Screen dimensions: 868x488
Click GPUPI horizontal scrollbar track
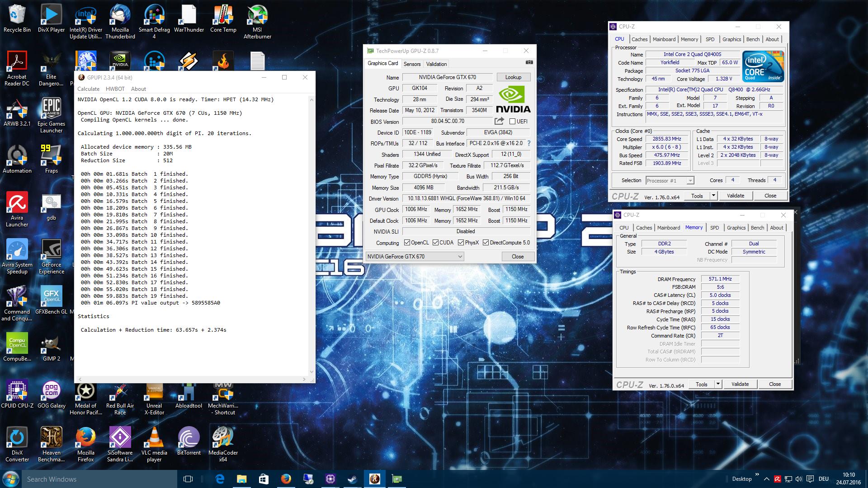[193, 379]
